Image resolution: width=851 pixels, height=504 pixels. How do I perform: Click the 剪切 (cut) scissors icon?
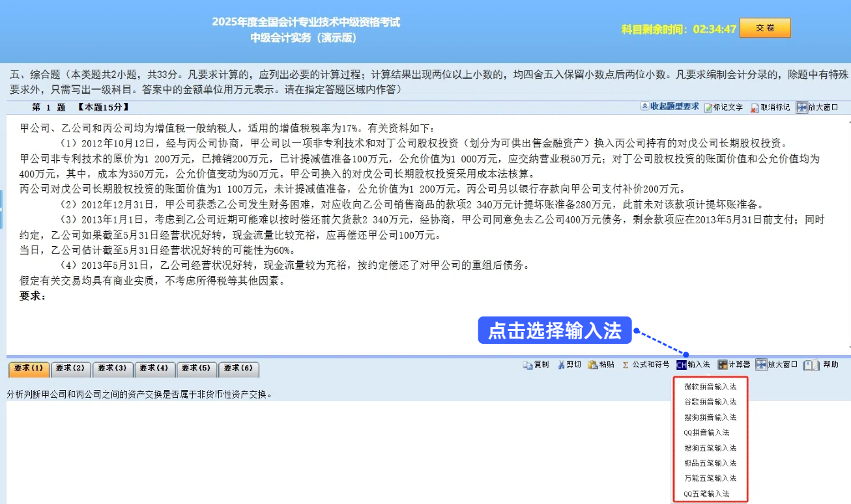click(568, 365)
